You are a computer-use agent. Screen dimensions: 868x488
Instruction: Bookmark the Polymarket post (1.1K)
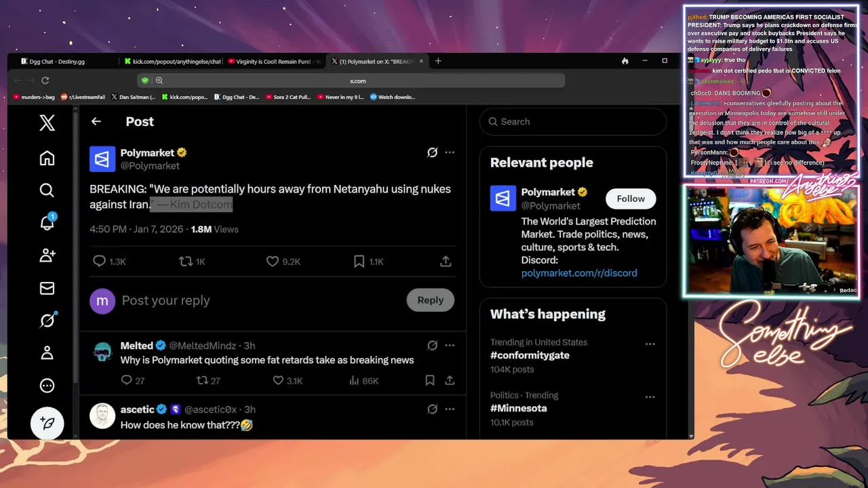368,261
